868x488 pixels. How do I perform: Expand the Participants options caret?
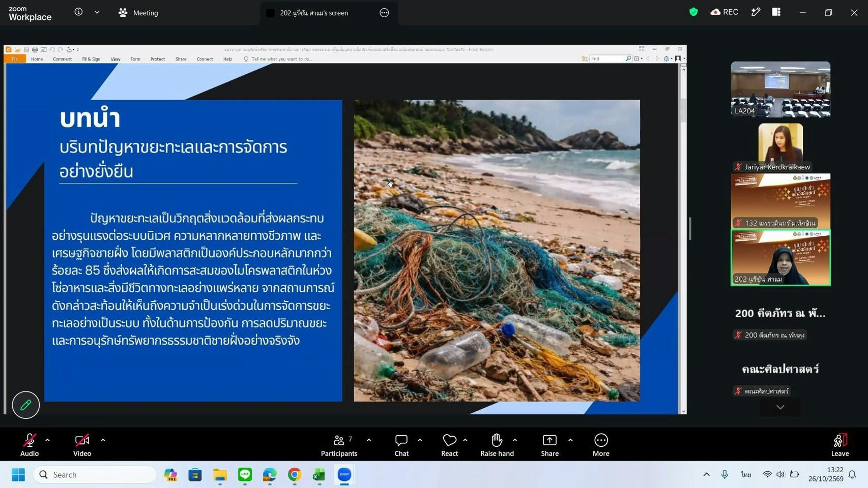[369, 440]
